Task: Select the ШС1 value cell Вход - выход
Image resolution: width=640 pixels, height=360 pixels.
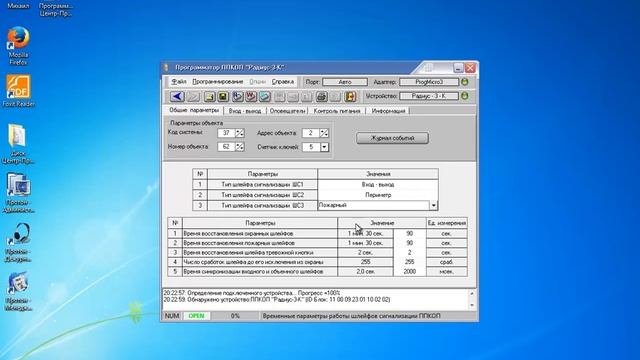Action: point(378,184)
